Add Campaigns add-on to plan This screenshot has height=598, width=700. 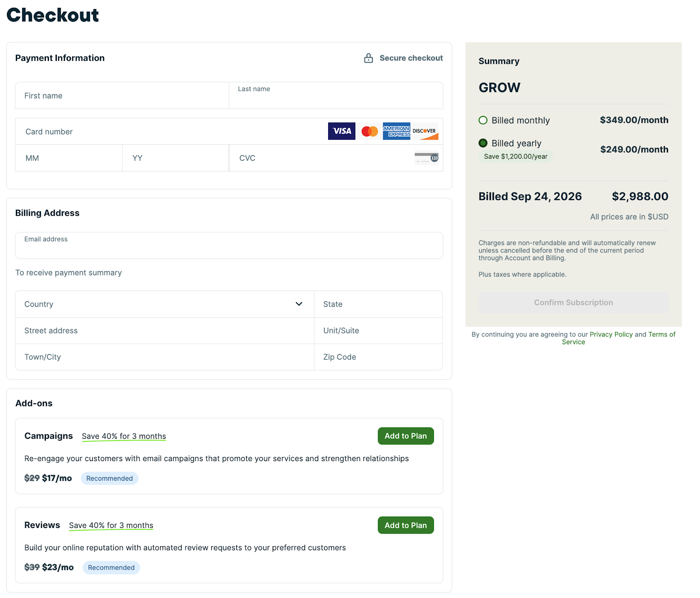(406, 436)
